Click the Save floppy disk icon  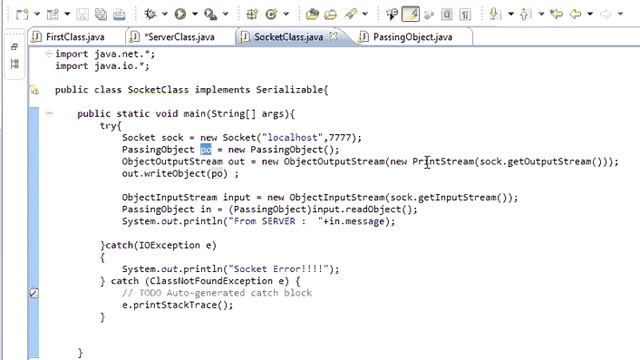pos(82,14)
